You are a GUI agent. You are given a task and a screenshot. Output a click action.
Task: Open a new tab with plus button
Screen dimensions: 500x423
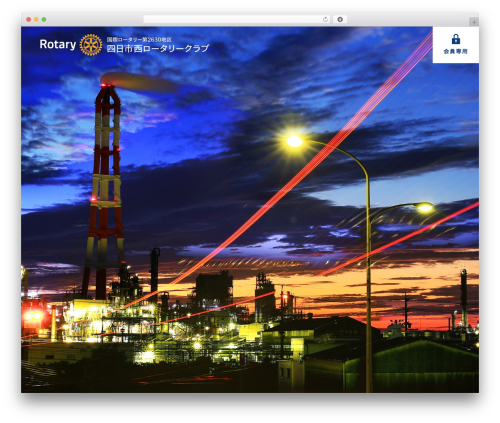pyautogui.click(x=474, y=22)
